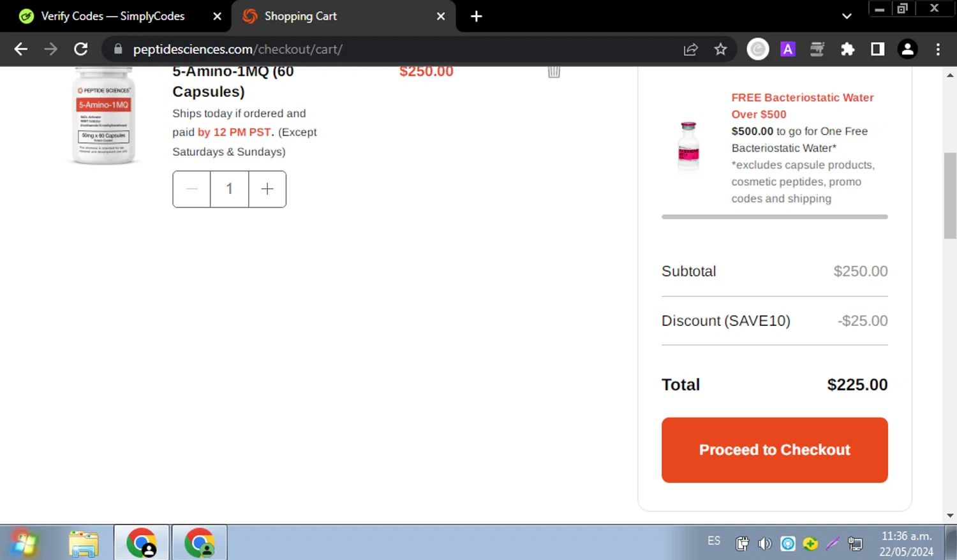The image size is (957, 560).
Task: Open the Windows Start button
Action: (24, 543)
